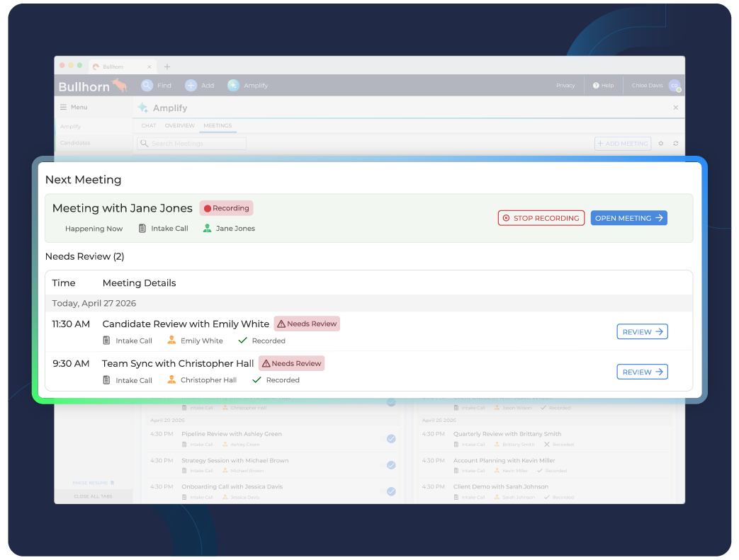Viewport: 739px width, 560px height.
Task: Click Recorded checkmark in Christopher Hall row
Action: point(257,379)
